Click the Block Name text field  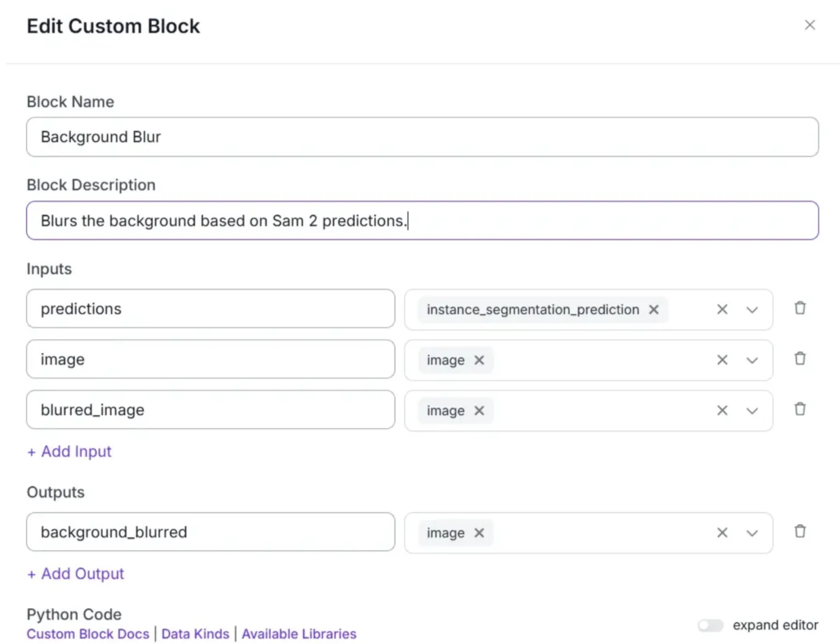tap(422, 137)
